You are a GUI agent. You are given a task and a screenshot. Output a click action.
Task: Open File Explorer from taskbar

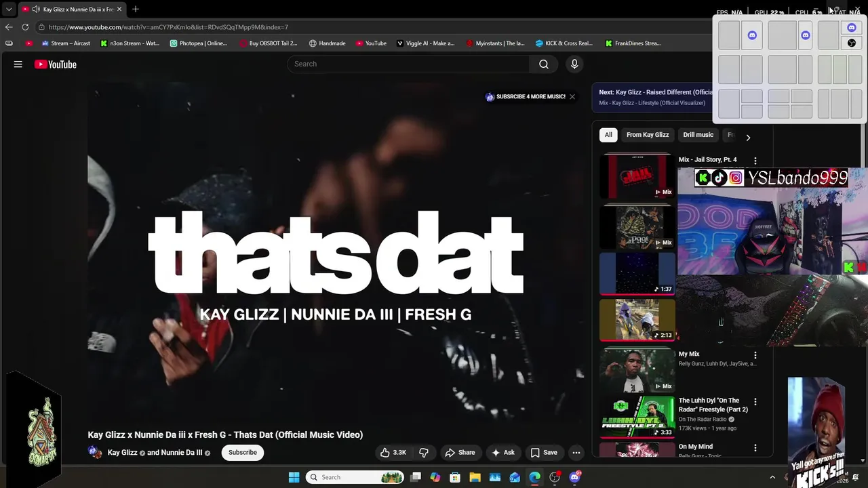pos(475,477)
